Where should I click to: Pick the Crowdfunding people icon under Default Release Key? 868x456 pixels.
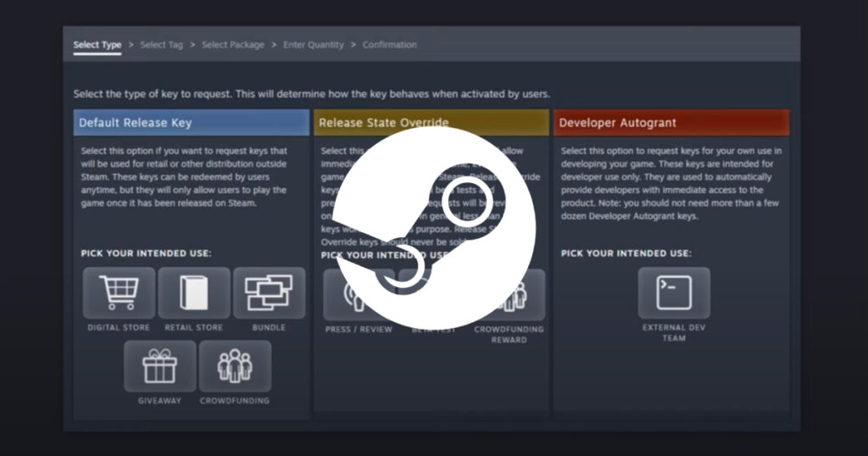(235, 366)
